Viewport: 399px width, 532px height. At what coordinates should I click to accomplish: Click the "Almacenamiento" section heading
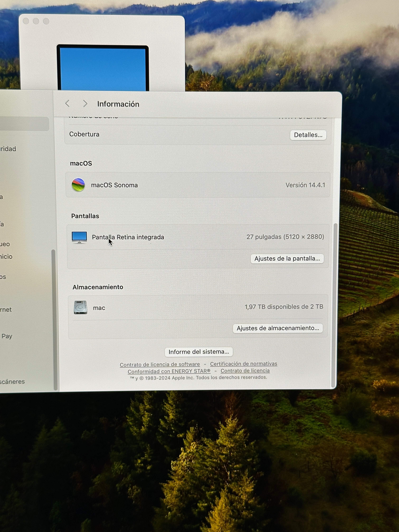point(98,287)
